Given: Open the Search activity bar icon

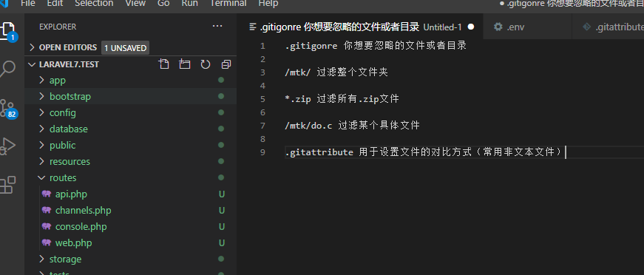Looking at the screenshot, I should (x=8, y=69).
